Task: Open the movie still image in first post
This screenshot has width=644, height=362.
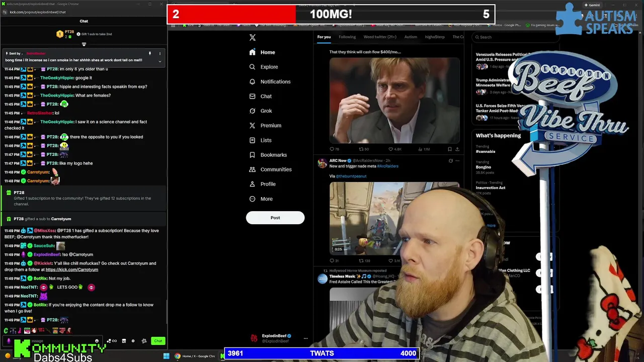Action: click(394, 101)
